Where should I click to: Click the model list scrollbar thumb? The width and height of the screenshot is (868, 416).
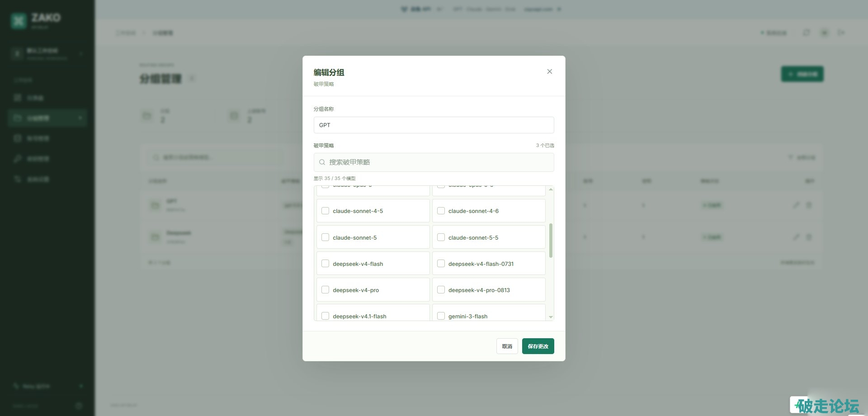click(551, 241)
